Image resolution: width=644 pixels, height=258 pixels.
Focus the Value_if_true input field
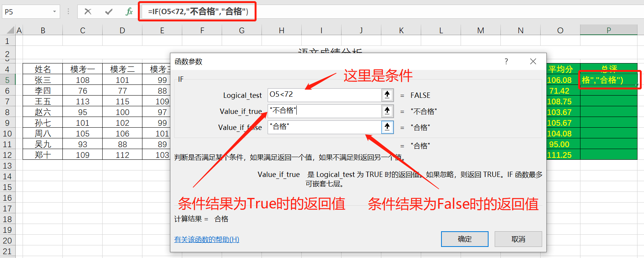click(x=324, y=111)
